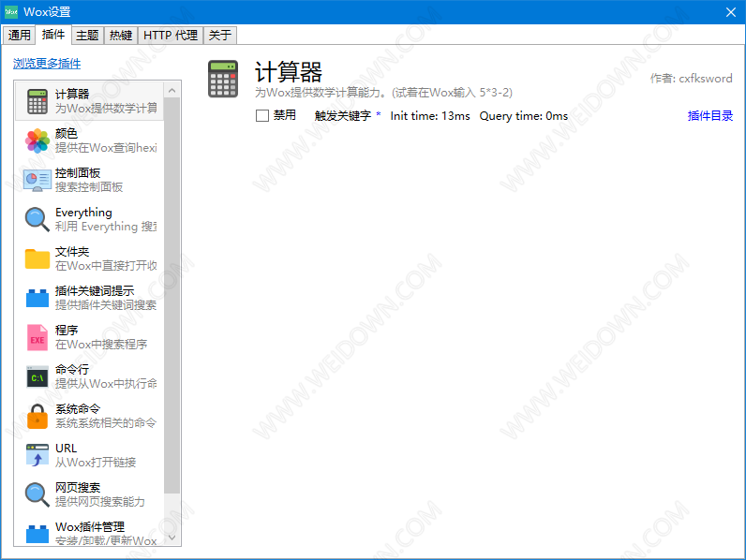
Task: Click the Wox logo in the title bar
Action: 11,12
